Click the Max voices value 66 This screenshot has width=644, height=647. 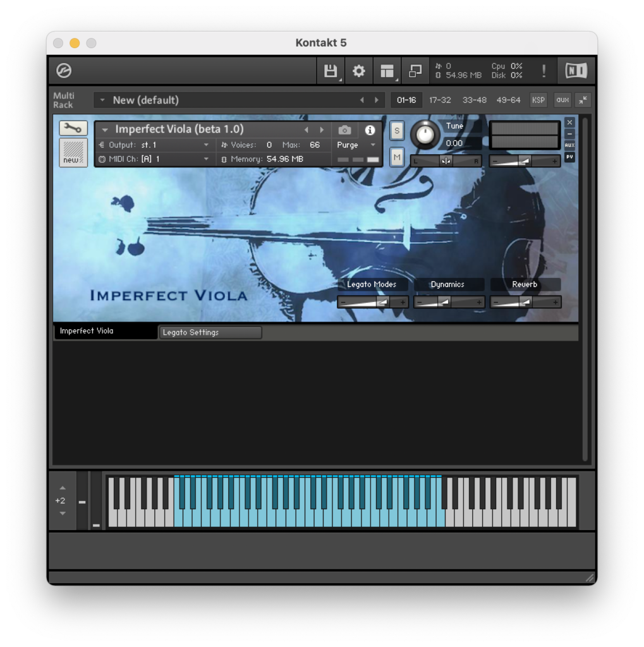coord(315,145)
